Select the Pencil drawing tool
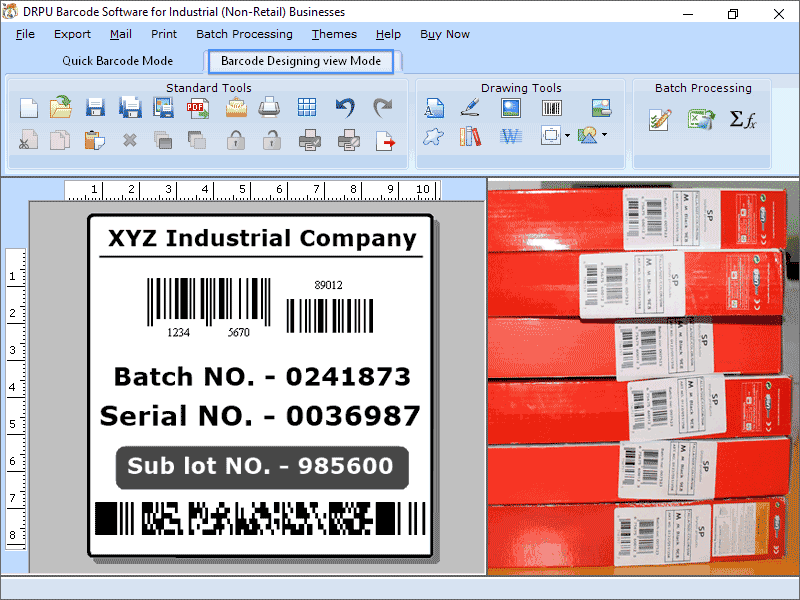The image size is (800, 600). (469, 108)
